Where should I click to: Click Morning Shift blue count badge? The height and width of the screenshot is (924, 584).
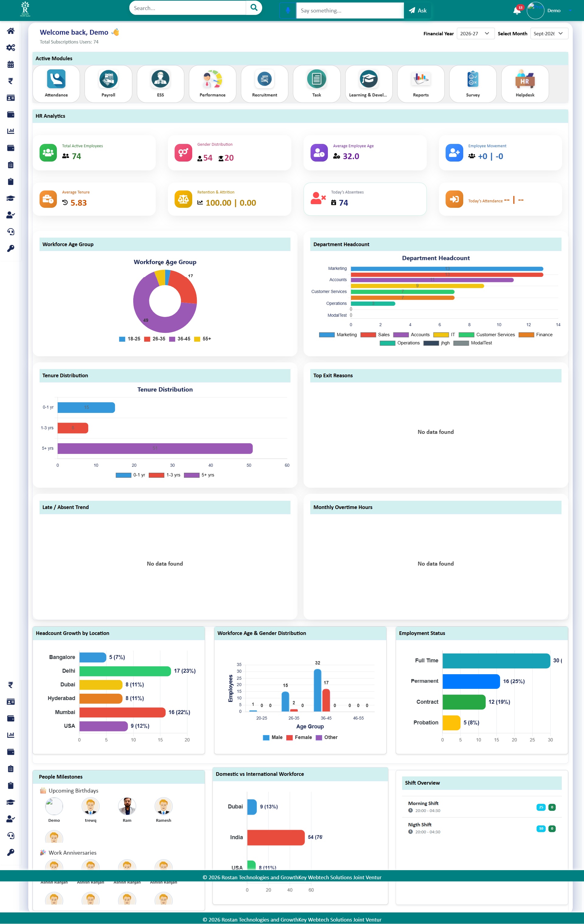pos(541,807)
